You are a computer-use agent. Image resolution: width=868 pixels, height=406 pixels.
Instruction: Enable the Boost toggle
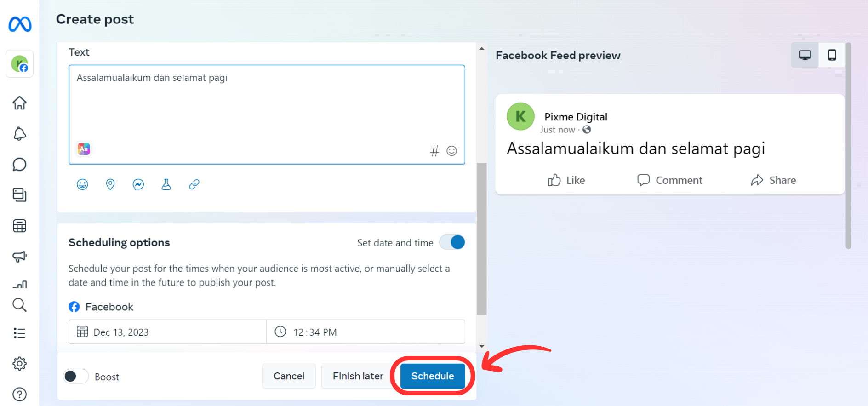(x=76, y=377)
